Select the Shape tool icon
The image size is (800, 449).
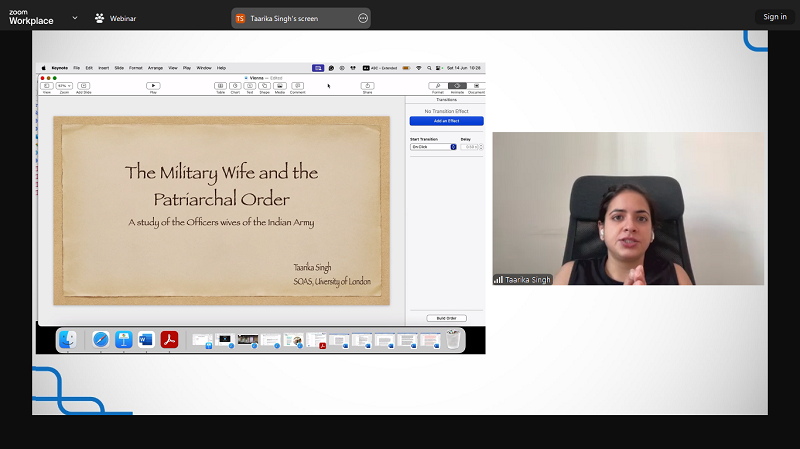[265, 86]
